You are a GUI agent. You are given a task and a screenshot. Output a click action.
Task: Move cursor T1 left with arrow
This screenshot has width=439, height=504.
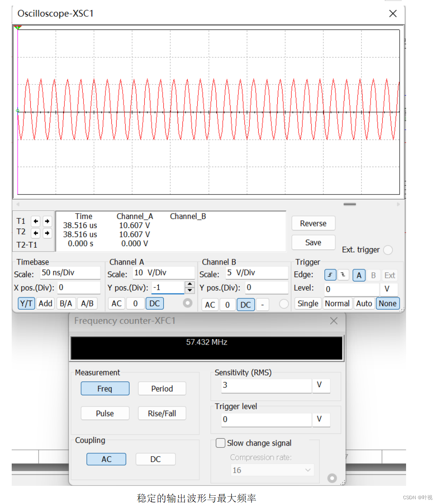(x=36, y=221)
